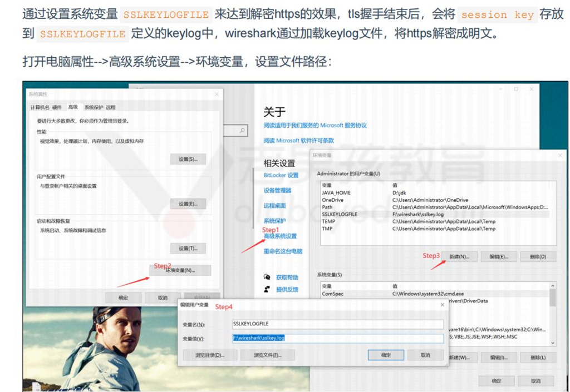Go to the 远程 tab
This screenshot has width=570, height=392.
click(111, 107)
